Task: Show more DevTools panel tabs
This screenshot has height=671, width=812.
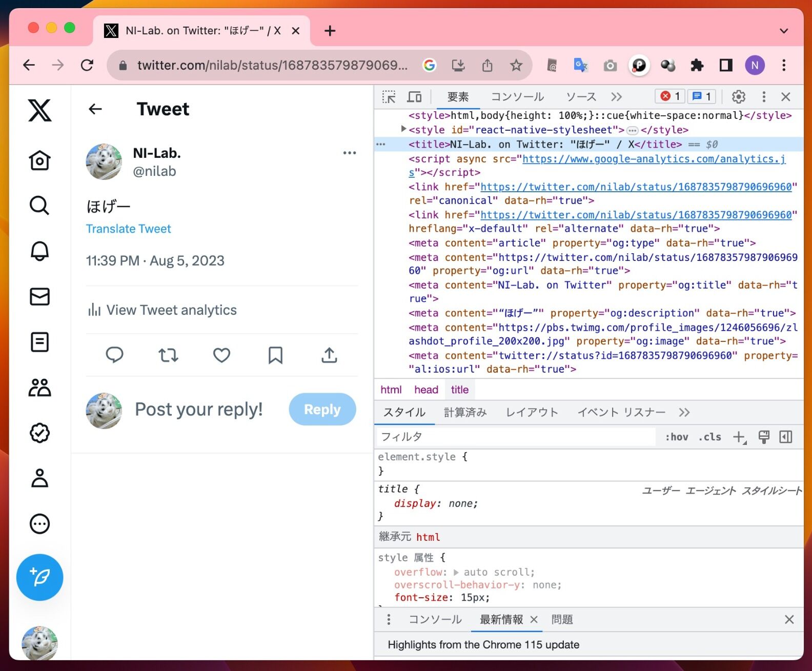Action: click(616, 97)
